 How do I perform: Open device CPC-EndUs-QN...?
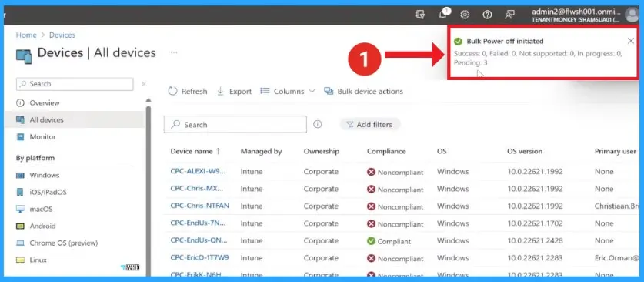[199, 240]
